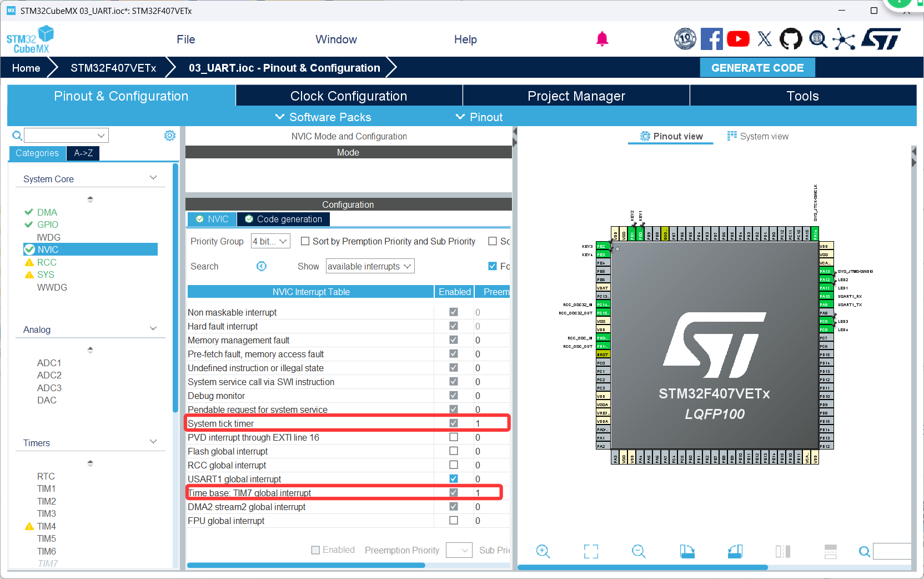Disable the USART1 global interrupt checkbox
This screenshot has height=579, width=924.
click(454, 479)
